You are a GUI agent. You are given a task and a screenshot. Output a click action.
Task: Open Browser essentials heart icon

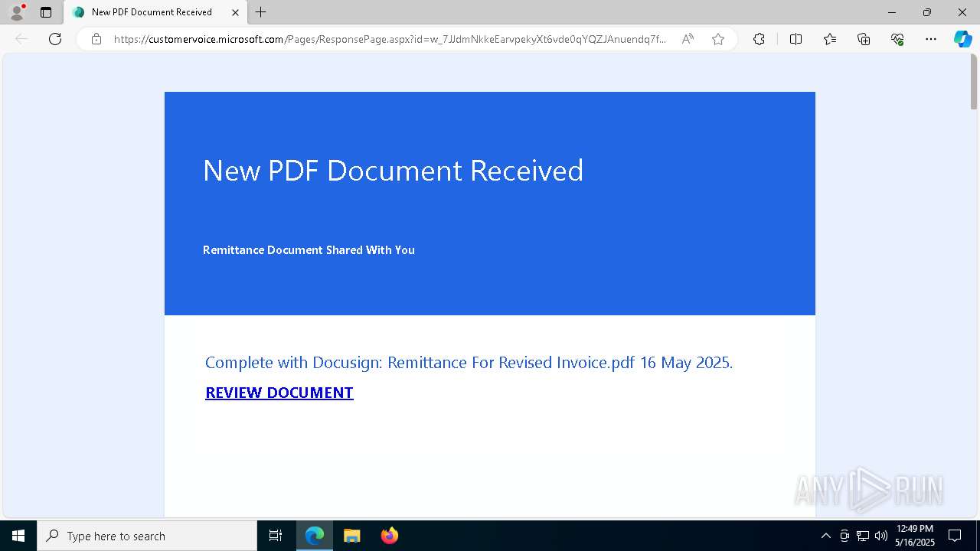click(897, 39)
